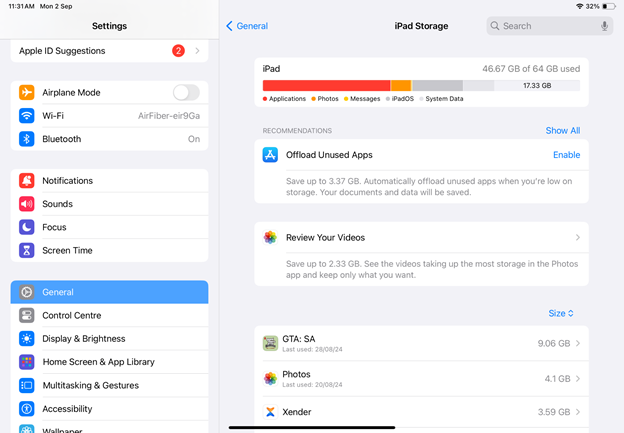Select Wi-Fi in settings sidebar
Image resolution: width=624 pixels, height=433 pixels.
109,116
